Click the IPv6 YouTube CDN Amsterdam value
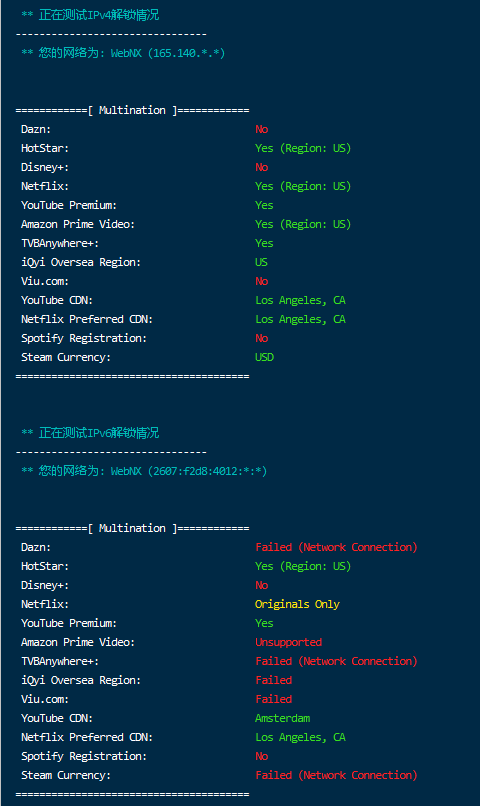This screenshot has width=480, height=806. [282, 718]
